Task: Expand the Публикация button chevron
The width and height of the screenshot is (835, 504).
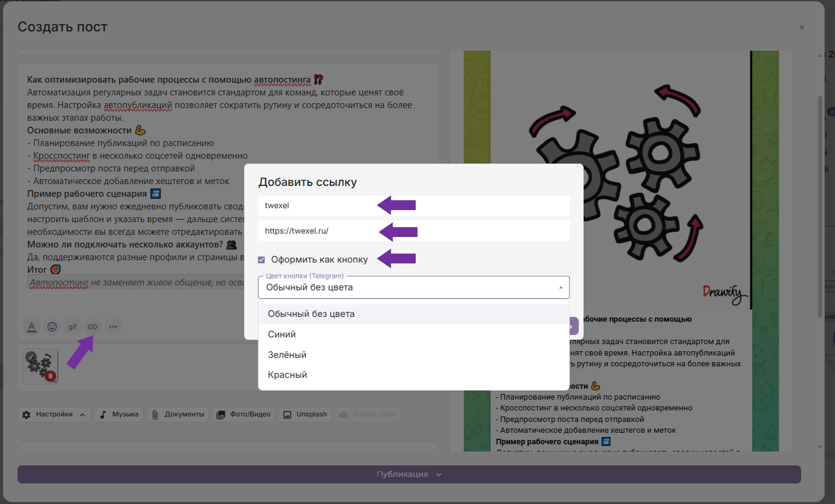Action: pos(439,474)
